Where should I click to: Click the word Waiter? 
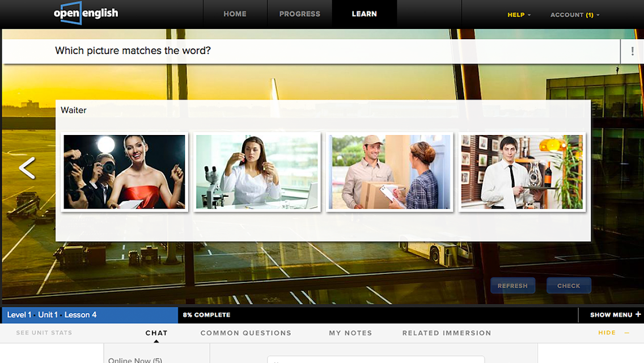tap(74, 110)
